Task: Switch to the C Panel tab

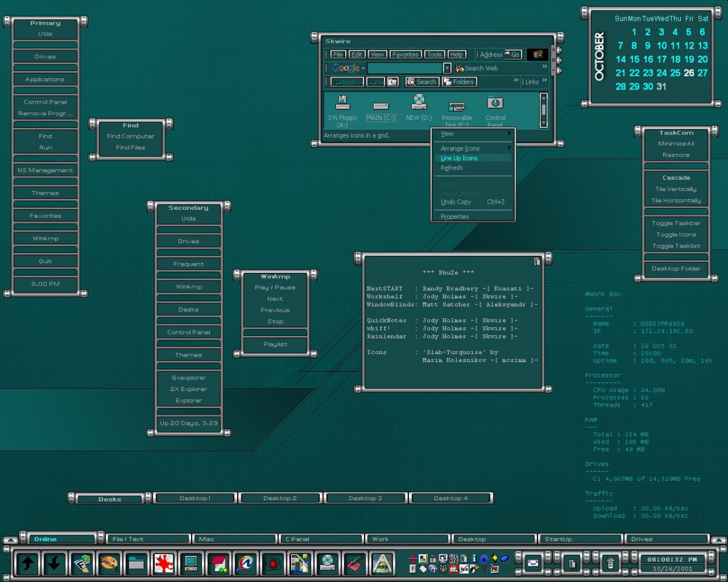Action: [x=321, y=539]
